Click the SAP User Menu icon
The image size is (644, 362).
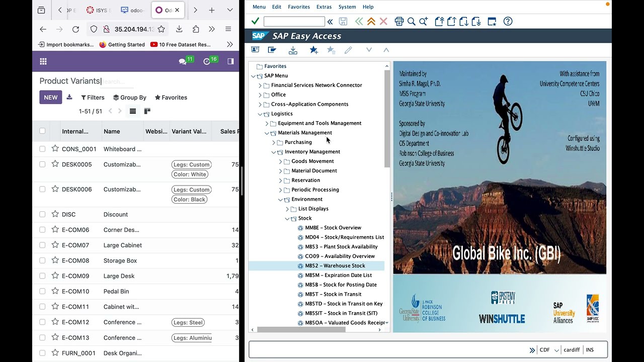tap(255, 50)
